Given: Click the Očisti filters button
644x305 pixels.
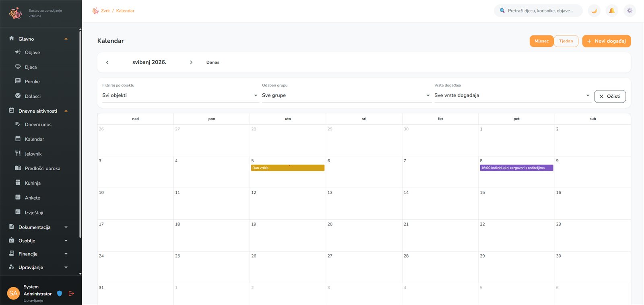Looking at the screenshot, I should coord(610,97).
